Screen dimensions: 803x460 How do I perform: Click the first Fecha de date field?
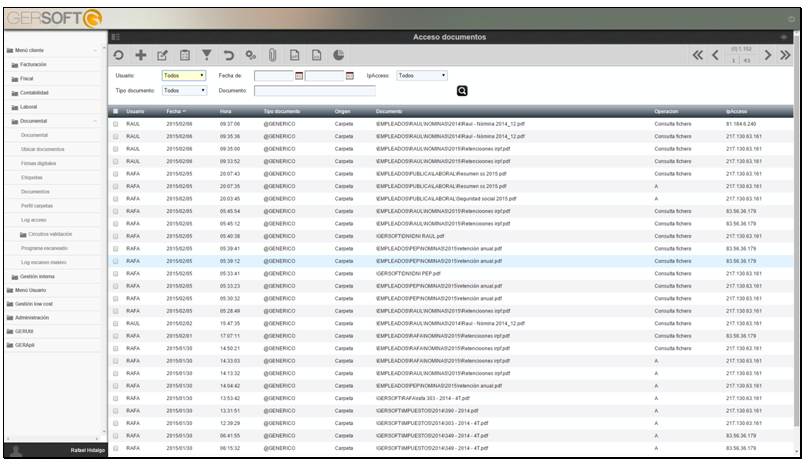click(x=274, y=76)
